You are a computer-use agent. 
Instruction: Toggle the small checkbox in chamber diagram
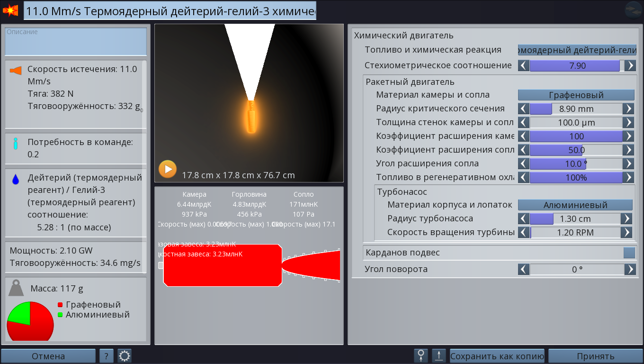tap(161, 265)
